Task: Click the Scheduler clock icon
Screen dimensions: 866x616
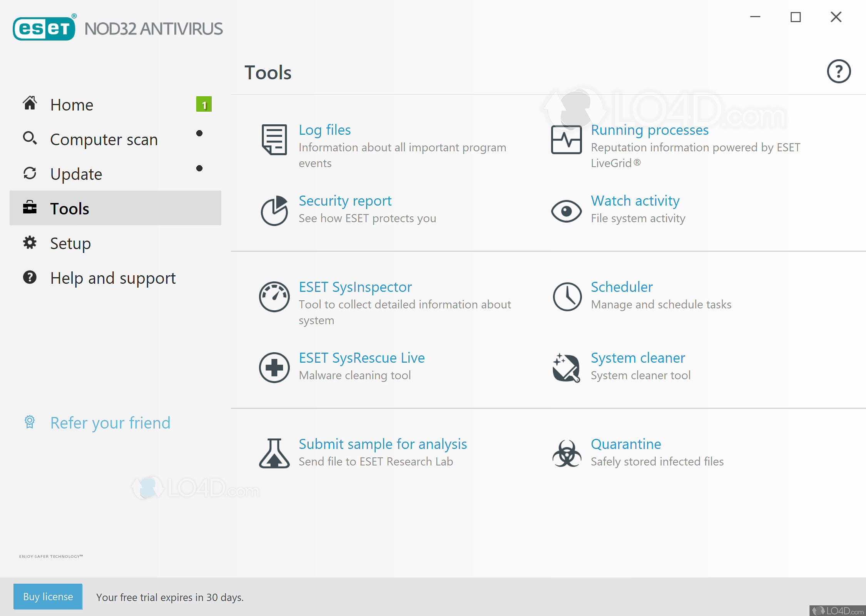Action: (567, 296)
